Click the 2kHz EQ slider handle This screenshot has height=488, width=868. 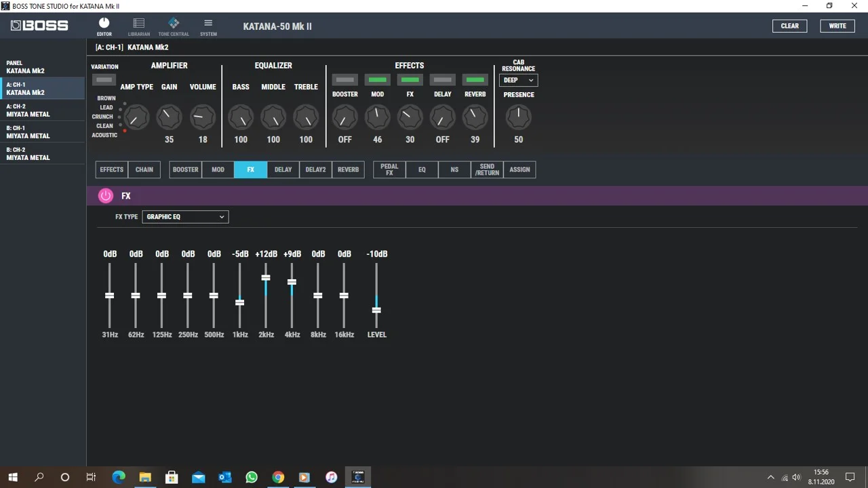(266, 277)
